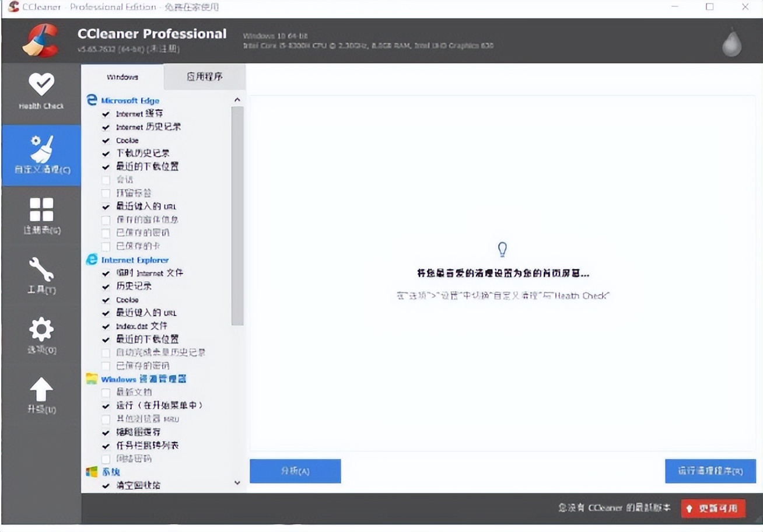Click the 运行清理程序(R) button
Screen dimensions: 763x532
pos(710,471)
